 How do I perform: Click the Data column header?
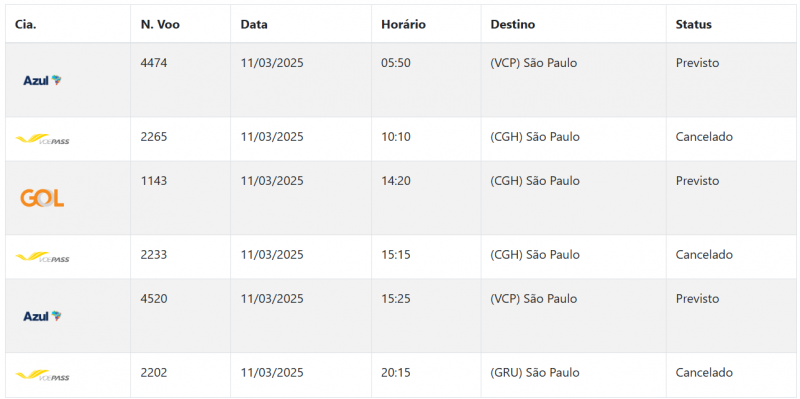[254, 24]
